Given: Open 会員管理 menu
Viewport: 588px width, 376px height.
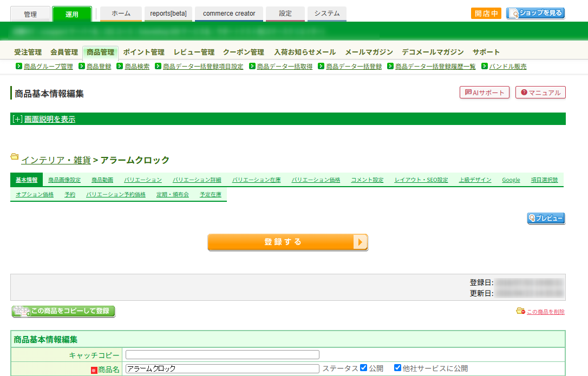Looking at the screenshot, I should point(64,52).
